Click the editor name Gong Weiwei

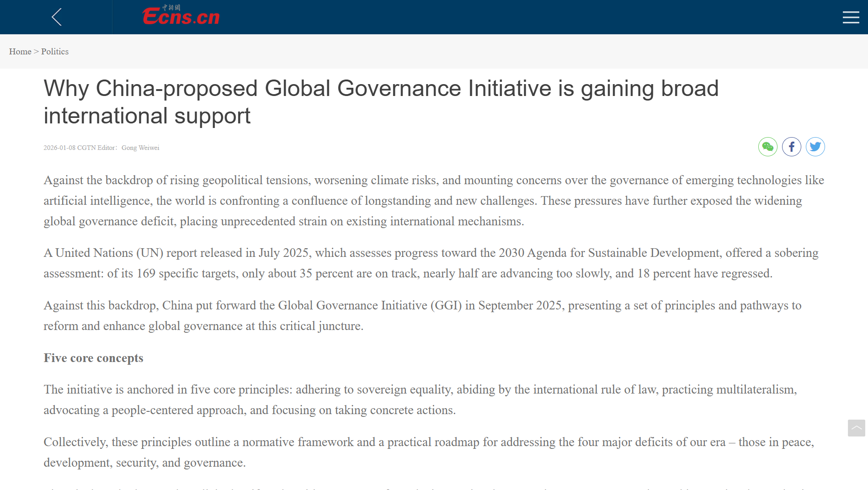[140, 148]
